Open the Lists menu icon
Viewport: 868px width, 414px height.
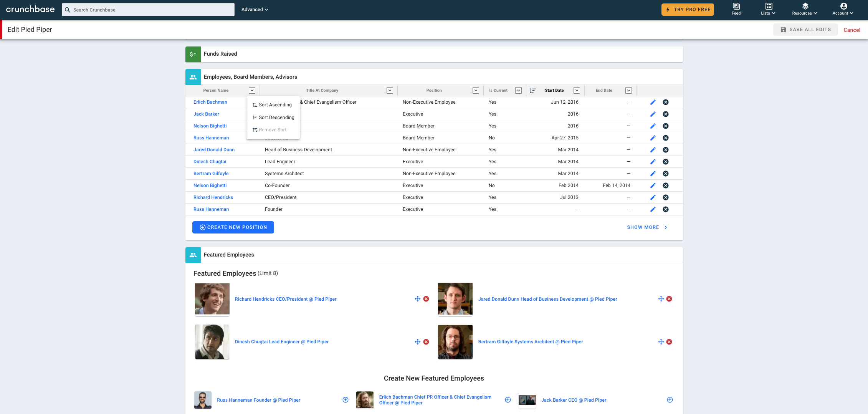[x=769, y=6]
